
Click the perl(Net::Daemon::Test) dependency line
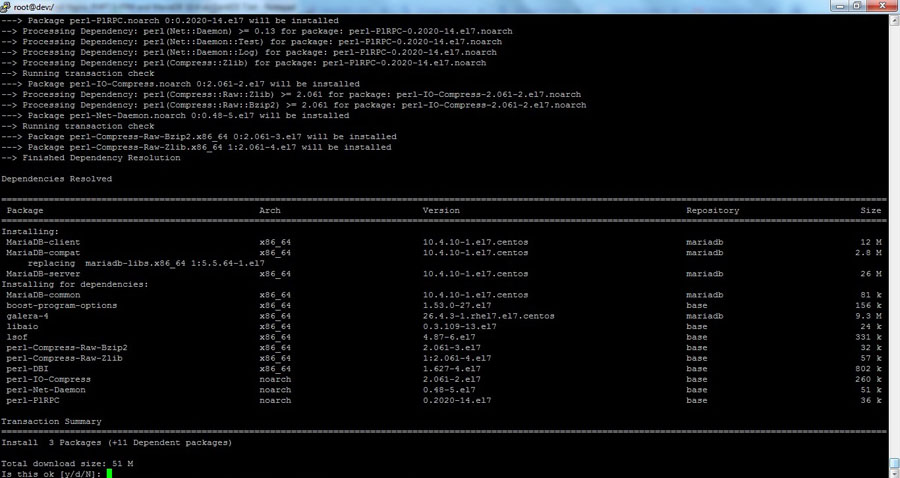tap(251, 42)
